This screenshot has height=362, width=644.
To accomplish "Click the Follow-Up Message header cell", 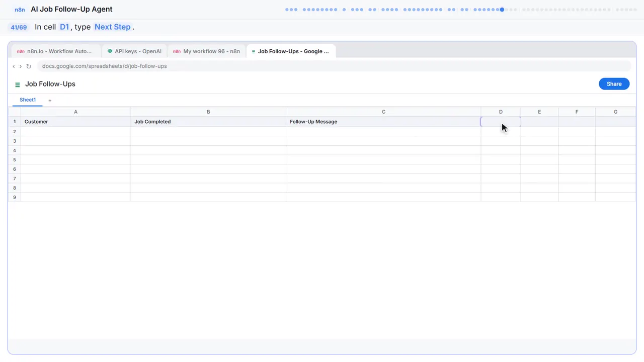I will pos(383,122).
